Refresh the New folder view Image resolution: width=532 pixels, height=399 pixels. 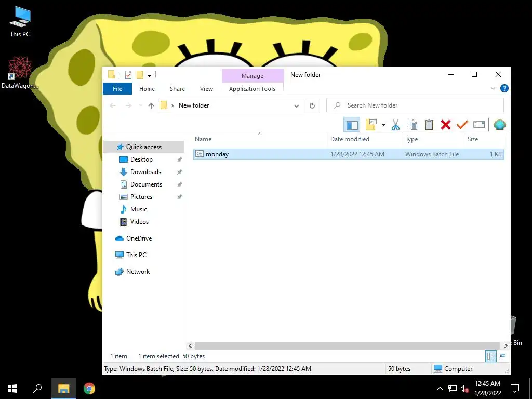pyautogui.click(x=312, y=105)
